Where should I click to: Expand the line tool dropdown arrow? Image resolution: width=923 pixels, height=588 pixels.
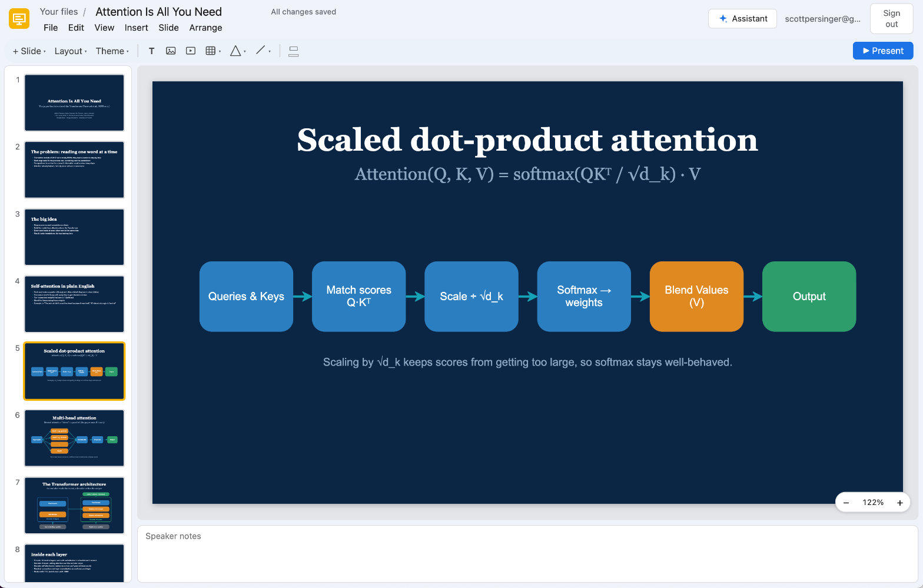(270, 52)
